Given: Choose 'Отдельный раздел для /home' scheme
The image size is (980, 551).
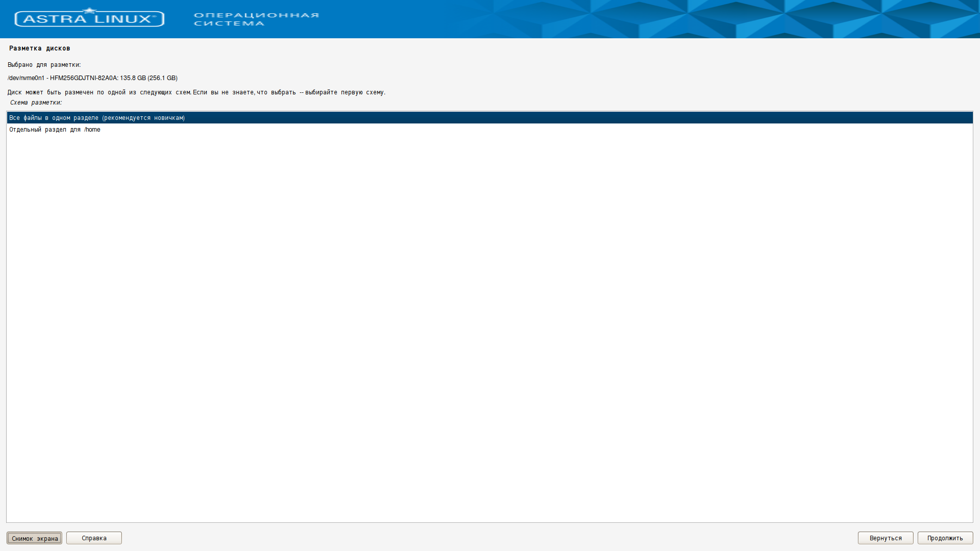Looking at the screenshot, I should click(489, 130).
